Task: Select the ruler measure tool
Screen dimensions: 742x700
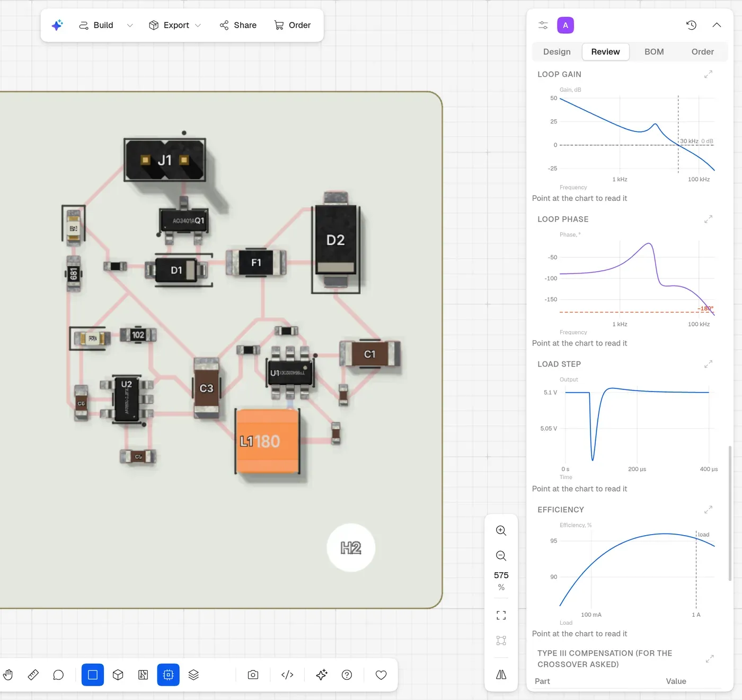Action: tap(33, 675)
